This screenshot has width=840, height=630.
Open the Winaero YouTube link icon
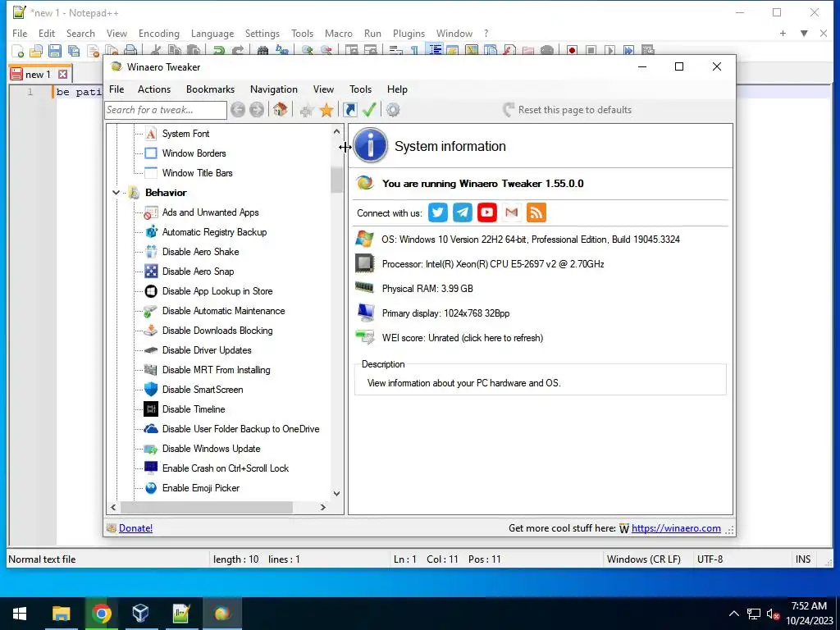487,212
